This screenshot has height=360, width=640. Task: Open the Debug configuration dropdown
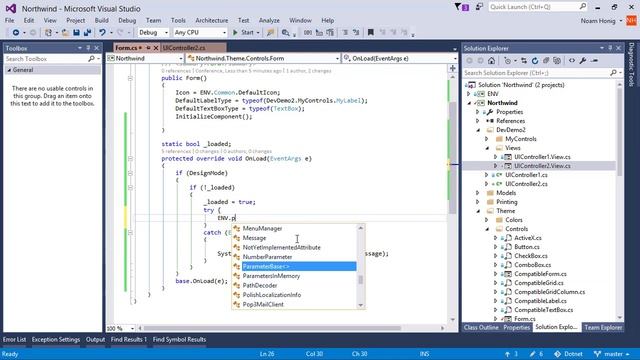[166, 33]
